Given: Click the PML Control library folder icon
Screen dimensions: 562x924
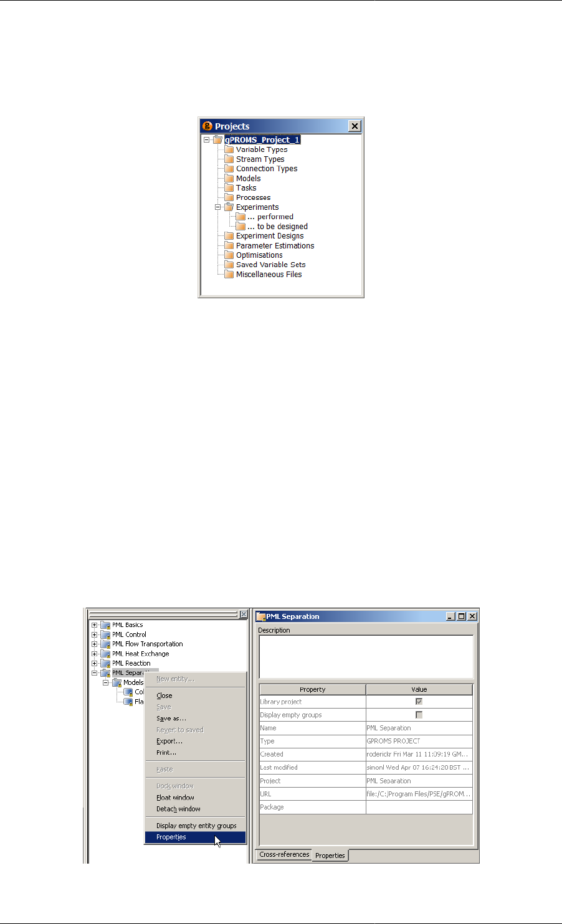Looking at the screenshot, I should [x=105, y=634].
